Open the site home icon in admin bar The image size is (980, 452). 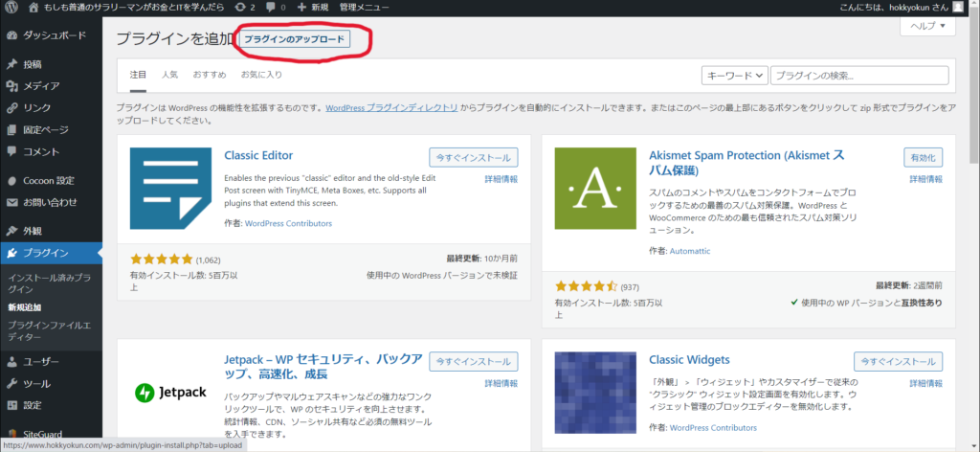coord(33,8)
